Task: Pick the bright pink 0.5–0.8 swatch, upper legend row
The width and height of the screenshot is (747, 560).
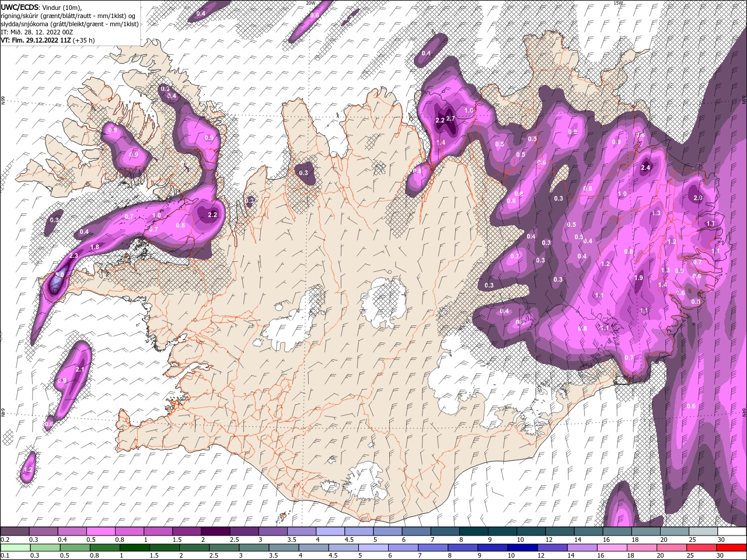Action: (x=101, y=531)
